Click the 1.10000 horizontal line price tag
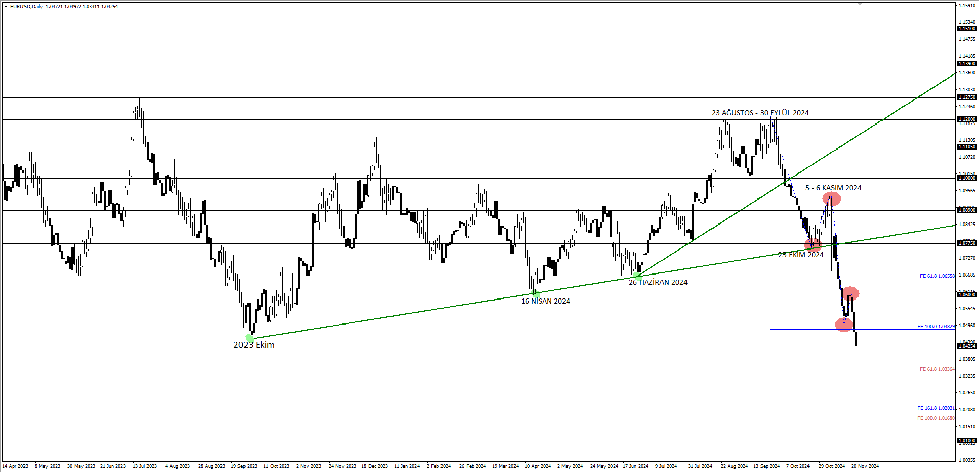This screenshot has height=473, width=980. [x=967, y=178]
